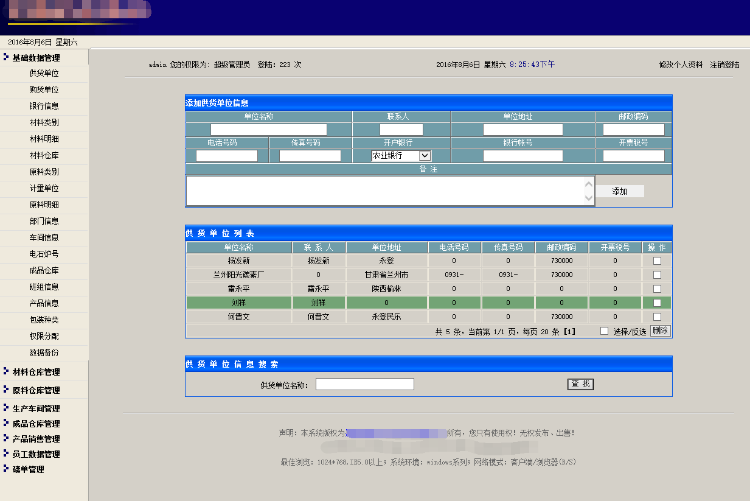750x501 pixels.
Task: Focus the 联系人 input field
Action: (401, 129)
